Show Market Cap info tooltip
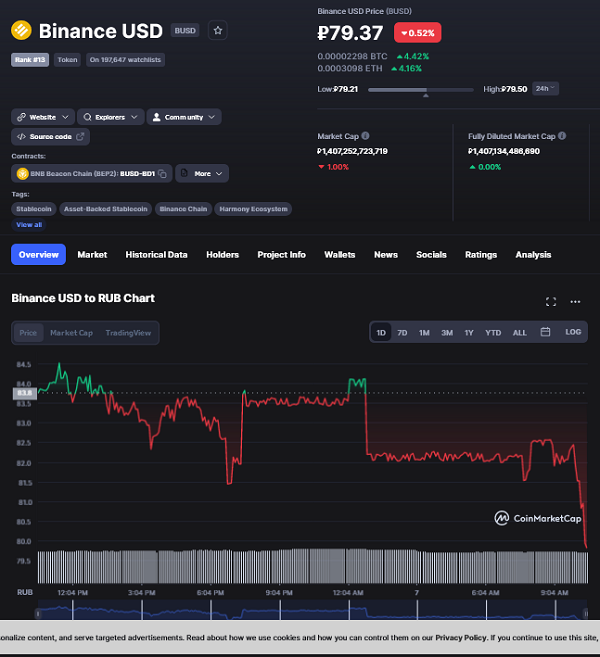Image resolution: width=600 pixels, height=657 pixels. coord(365,136)
